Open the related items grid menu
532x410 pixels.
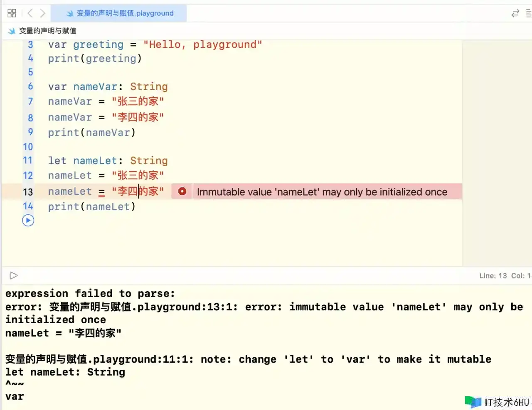[x=12, y=13]
